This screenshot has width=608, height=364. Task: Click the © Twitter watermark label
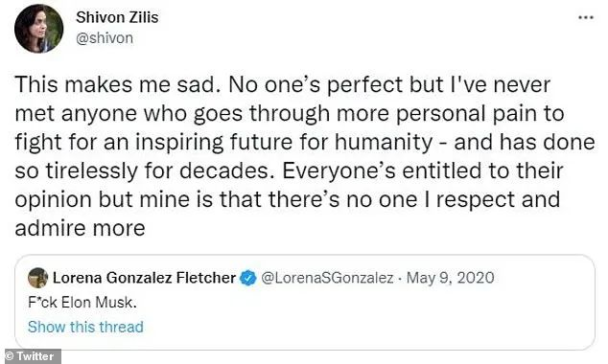(31, 356)
